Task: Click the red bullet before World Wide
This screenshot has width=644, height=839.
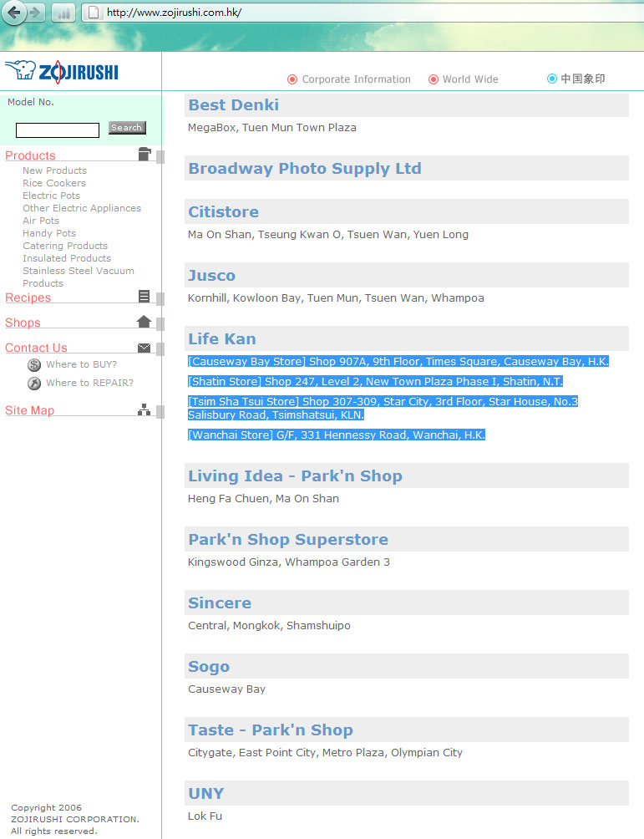Action: [x=434, y=79]
